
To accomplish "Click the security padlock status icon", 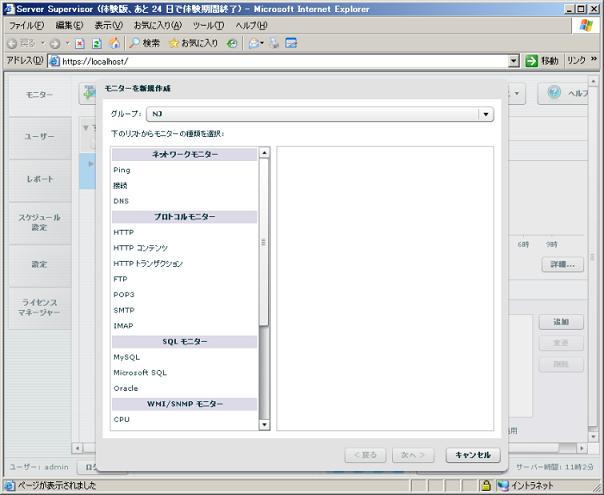I will pyautogui.click(x=486, y=485).
